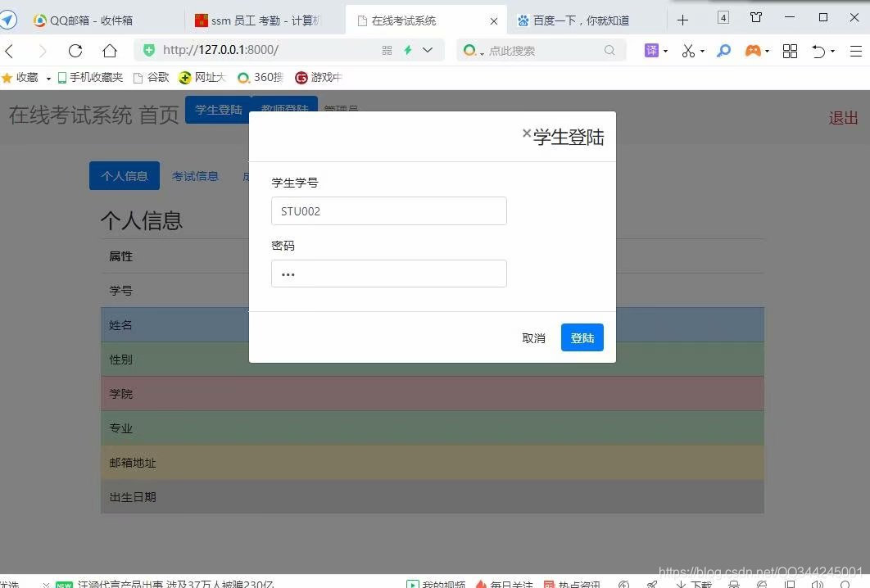870x588 pixels.
Task: Expand the translate tool dropdown arrow
Action: pos(665,51)
